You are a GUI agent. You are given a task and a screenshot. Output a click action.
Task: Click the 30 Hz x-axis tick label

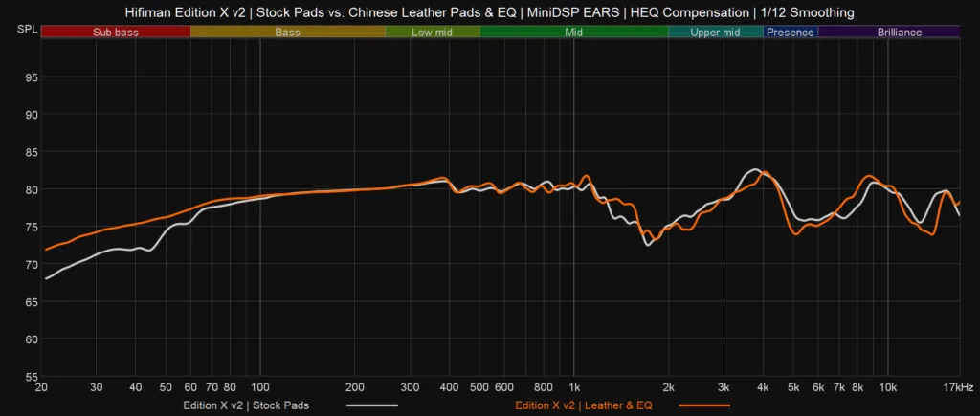coord(97,388)
